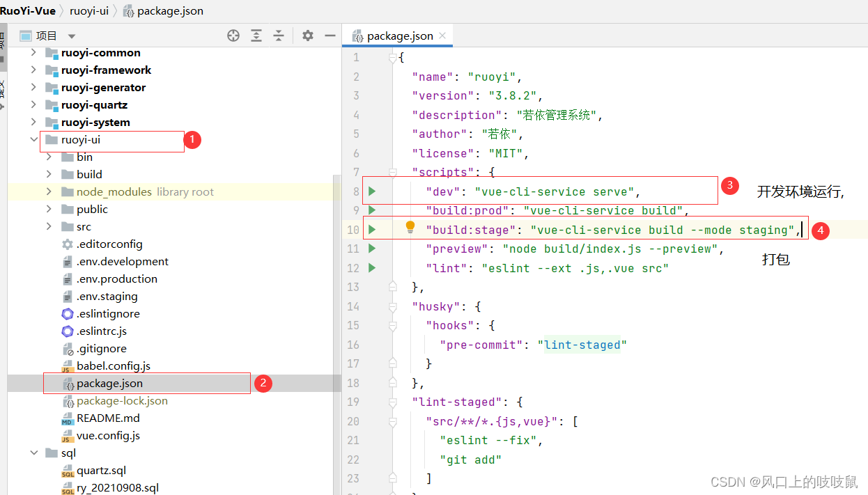Click the .eslintrc.js file icon
868x495 pixels.
68,331
